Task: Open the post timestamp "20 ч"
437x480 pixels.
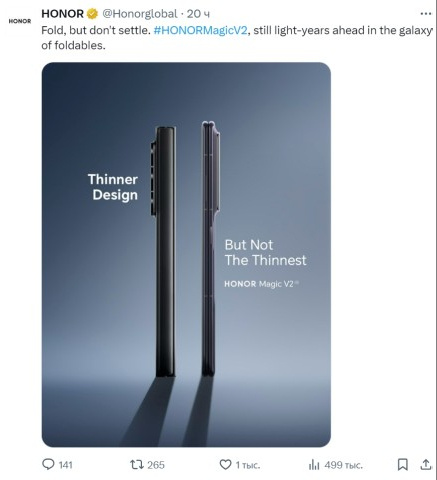Action: pos(198,14)
